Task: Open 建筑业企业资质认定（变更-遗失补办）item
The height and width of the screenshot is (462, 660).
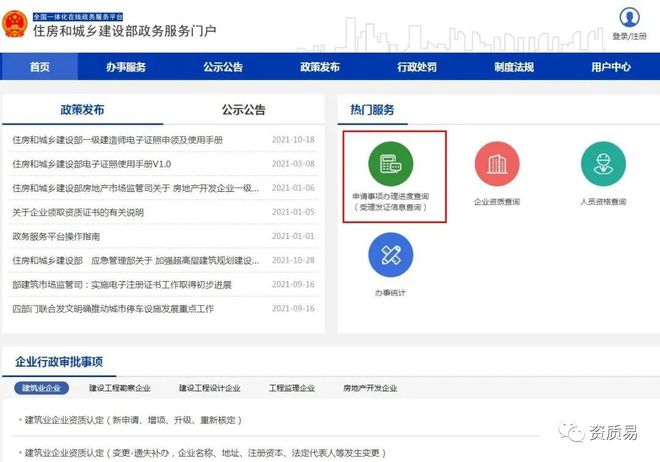Action: coord(205,453)
